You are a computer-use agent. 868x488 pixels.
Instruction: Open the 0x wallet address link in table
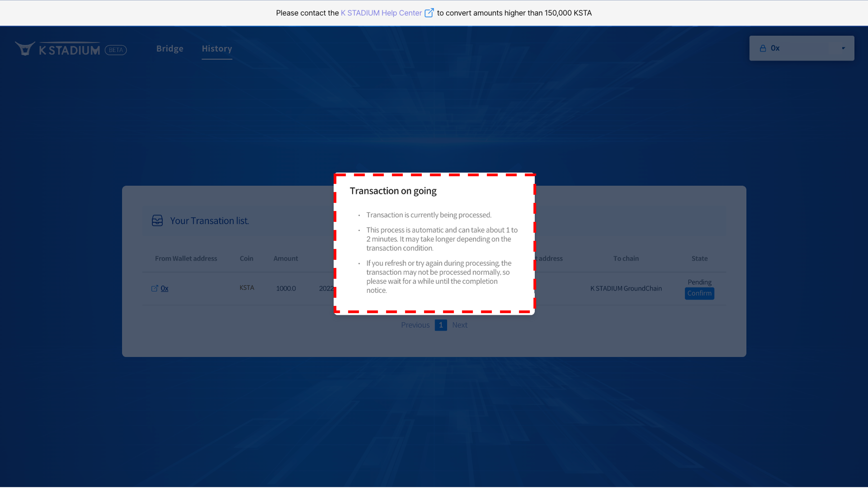(165, 288)
